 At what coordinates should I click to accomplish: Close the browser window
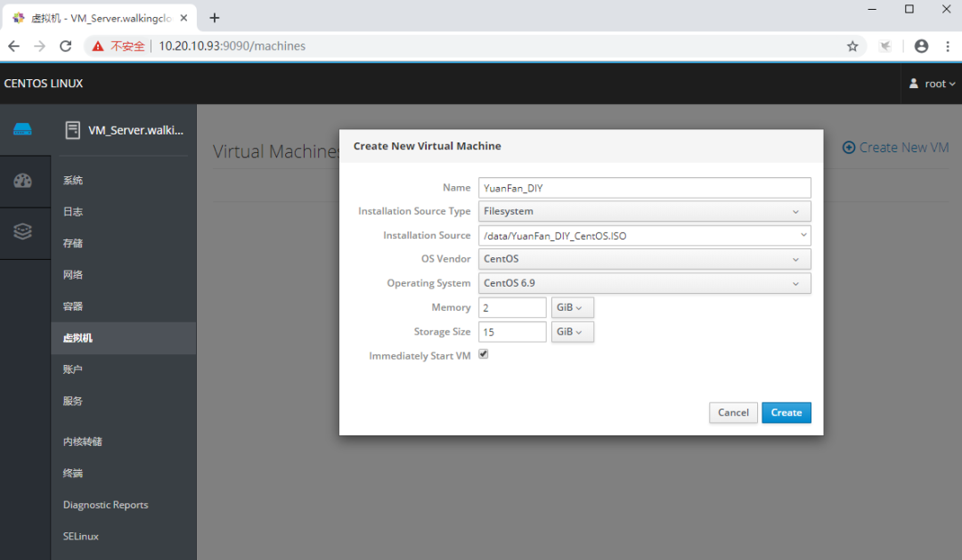coord(946,9)
